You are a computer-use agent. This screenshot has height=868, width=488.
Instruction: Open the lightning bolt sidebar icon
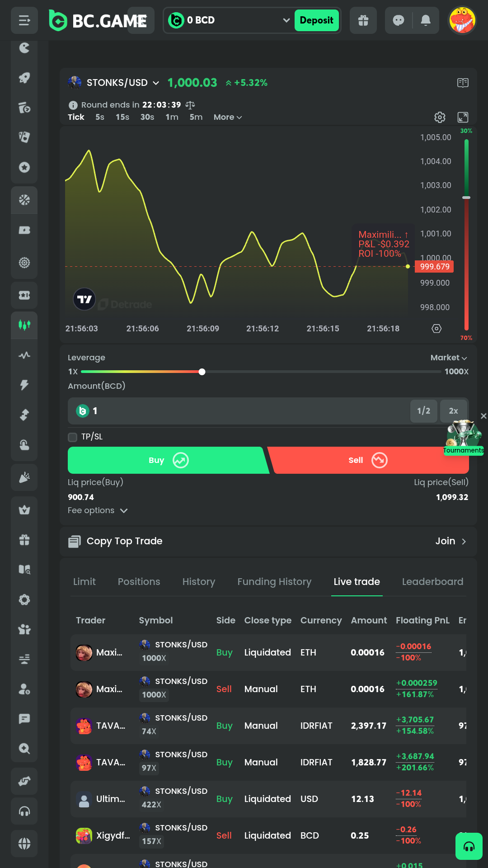tap(24, 385)
